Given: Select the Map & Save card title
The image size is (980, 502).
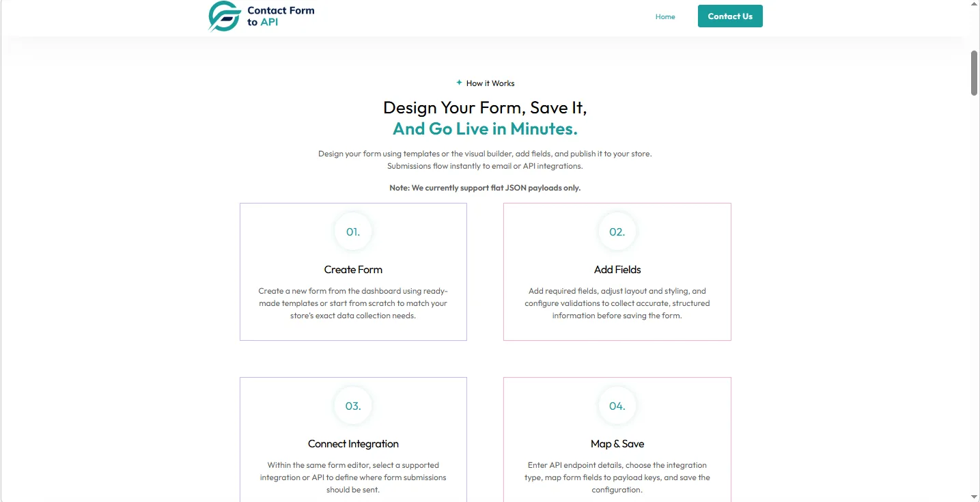Looking at the screenshot, I should 617,444.
